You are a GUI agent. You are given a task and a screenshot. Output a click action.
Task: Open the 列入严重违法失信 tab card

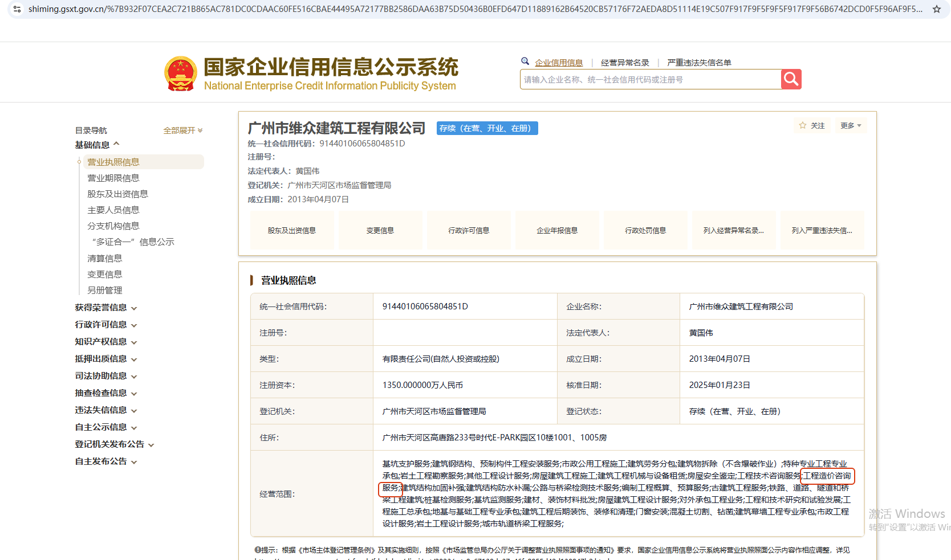click(x=822, y=230)
